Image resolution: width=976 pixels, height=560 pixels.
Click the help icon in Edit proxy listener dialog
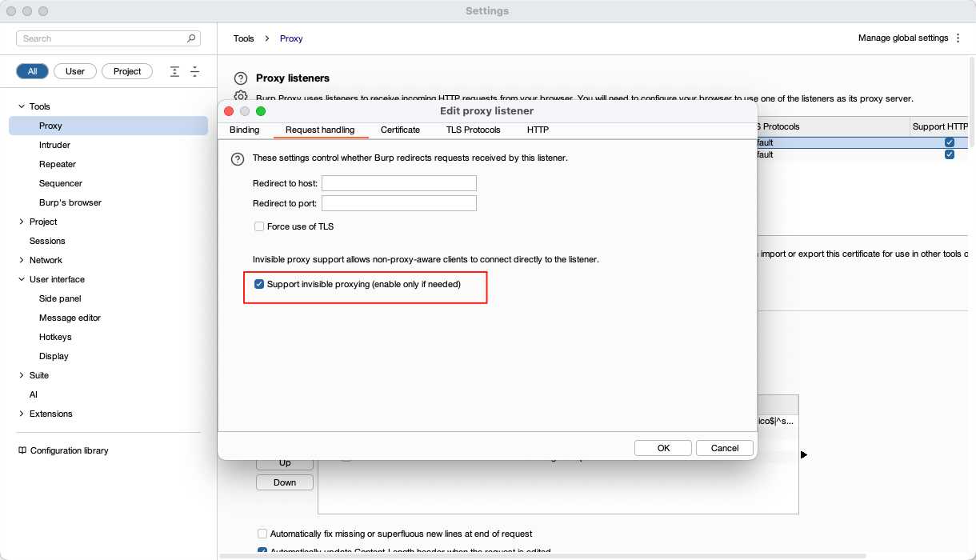point(237,158)
